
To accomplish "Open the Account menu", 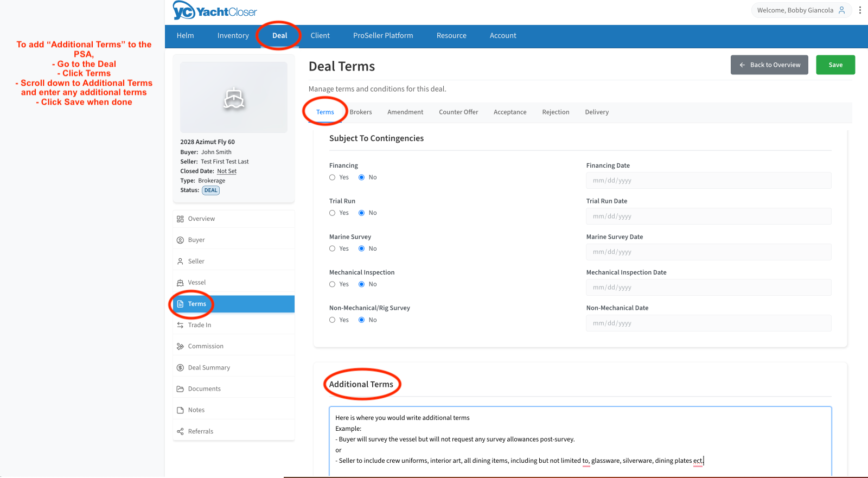I will pos(503,36).
